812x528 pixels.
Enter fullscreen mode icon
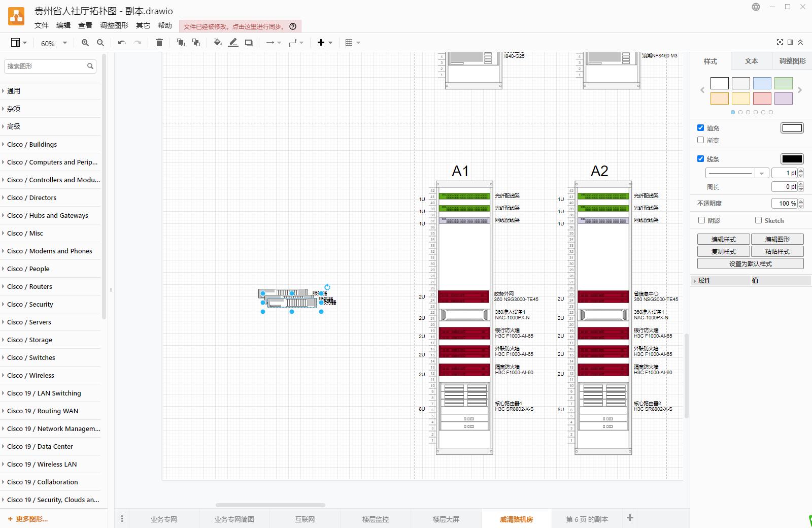pyautogui.click(x=780, y=42)
